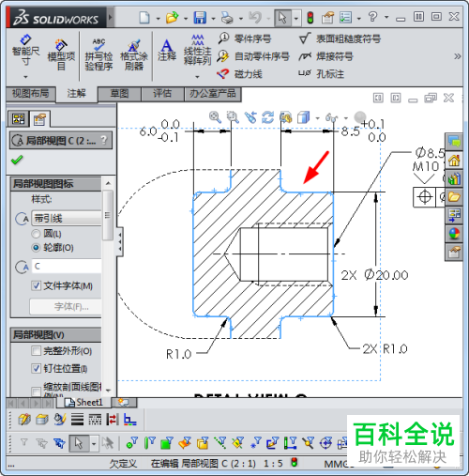The width and height of the screenshot is (469, 476).
Task: Click the Save floppy disk icon
Action: tap(200, 18)
